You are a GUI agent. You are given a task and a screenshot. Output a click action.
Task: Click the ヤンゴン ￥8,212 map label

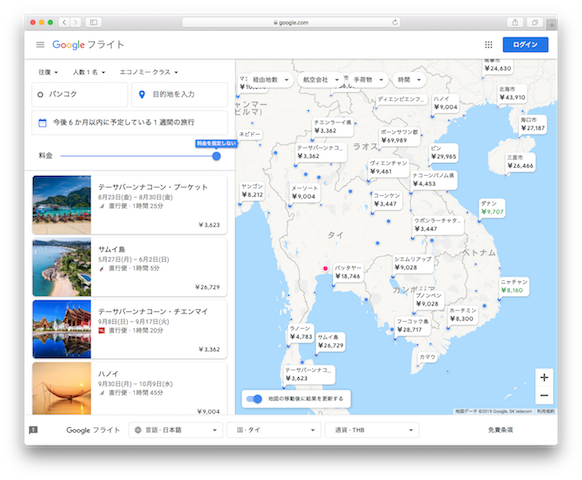click(x=252, y=190)
